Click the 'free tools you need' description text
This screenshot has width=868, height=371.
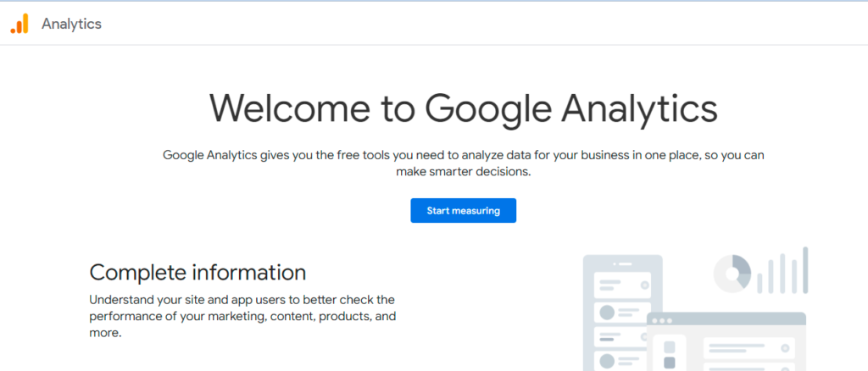(x=463, y=163)
